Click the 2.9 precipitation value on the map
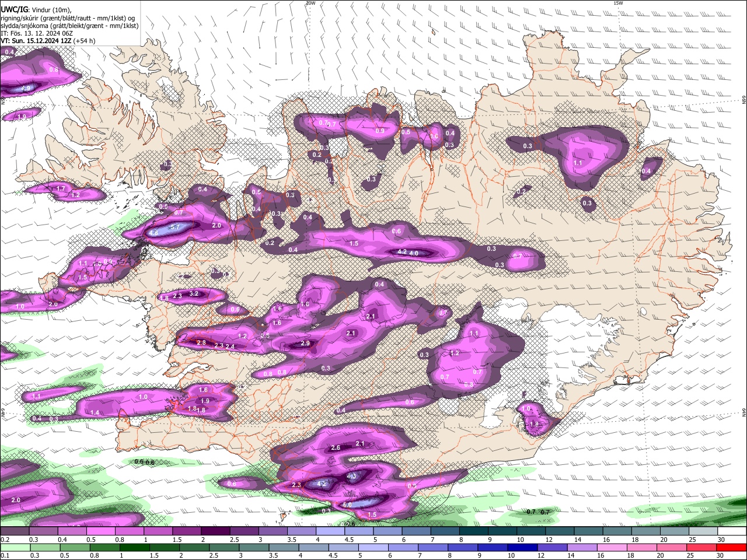 [x=305, y=344]
